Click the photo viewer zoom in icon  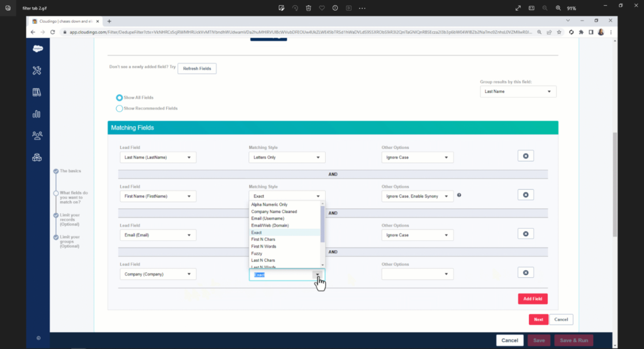[x=558, y=8]
